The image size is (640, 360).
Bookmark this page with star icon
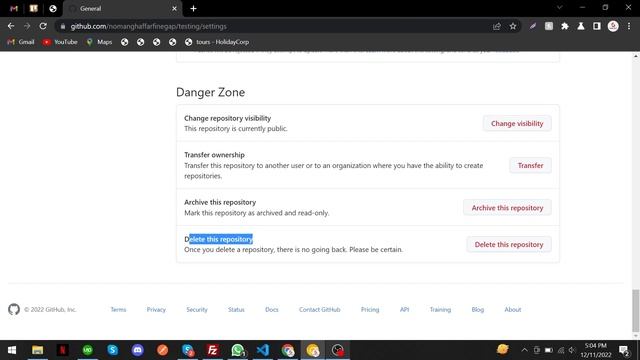[x=513, y=26]
